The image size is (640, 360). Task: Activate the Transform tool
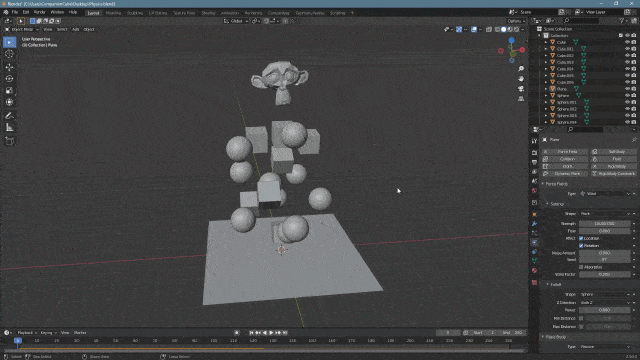tap(9, 102)
